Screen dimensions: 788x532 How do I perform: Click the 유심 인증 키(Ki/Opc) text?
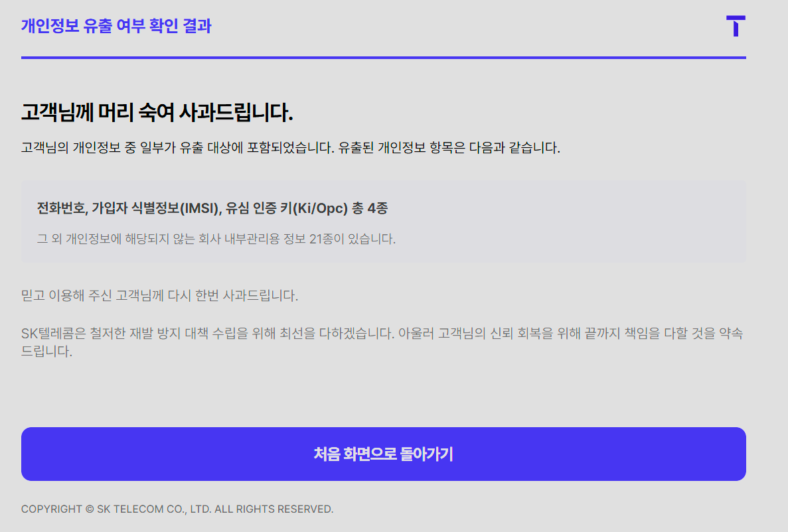click(x=287, y=208)
